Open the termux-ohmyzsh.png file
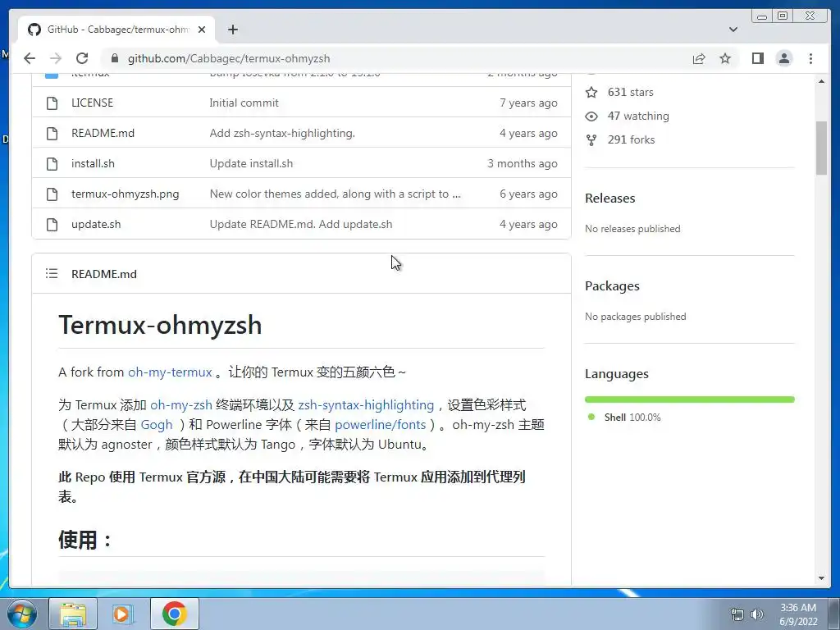Image resolution: width=840 pixels, height=630 pixels. tap(126, 194)
